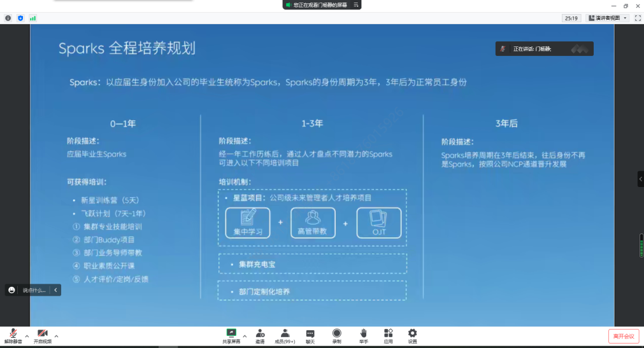
Task: Open the 邀请 (Invite) panel
Action: [260, 336]
